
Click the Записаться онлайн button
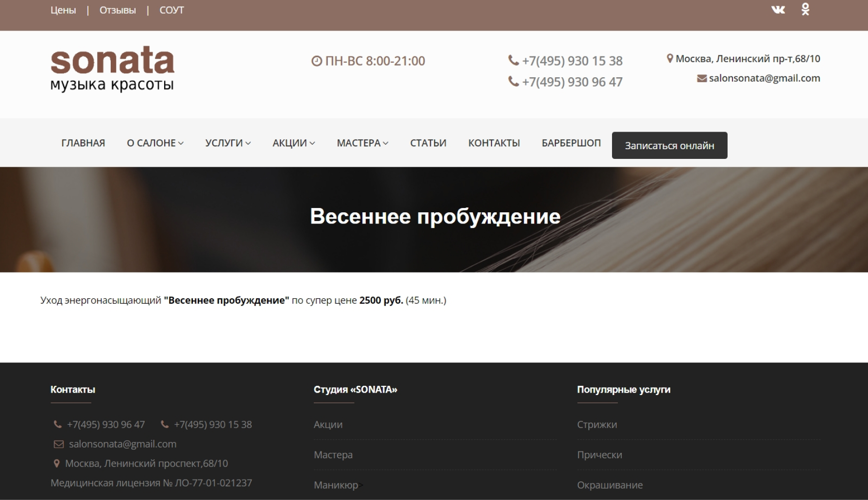[x=669, y=145]
